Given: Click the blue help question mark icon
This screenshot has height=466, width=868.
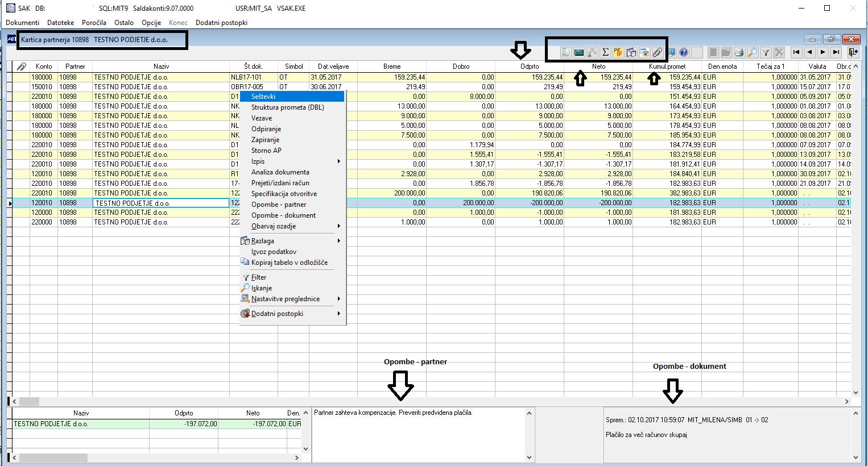Looking at the screenshot, I should 684,52.
